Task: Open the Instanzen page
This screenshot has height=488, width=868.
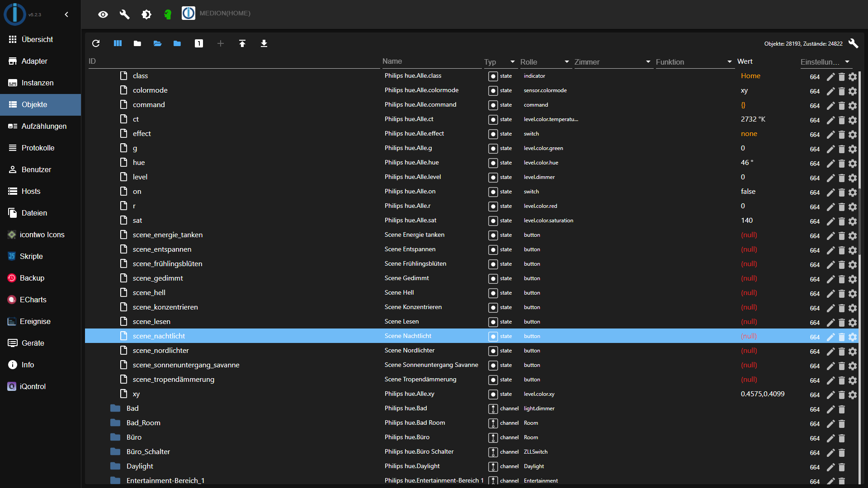Action: (40, 83)
